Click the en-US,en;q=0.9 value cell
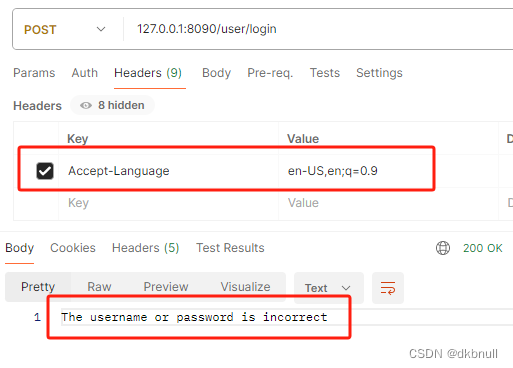The width and height of the screenshot is (513, 368). click(388, 171)
